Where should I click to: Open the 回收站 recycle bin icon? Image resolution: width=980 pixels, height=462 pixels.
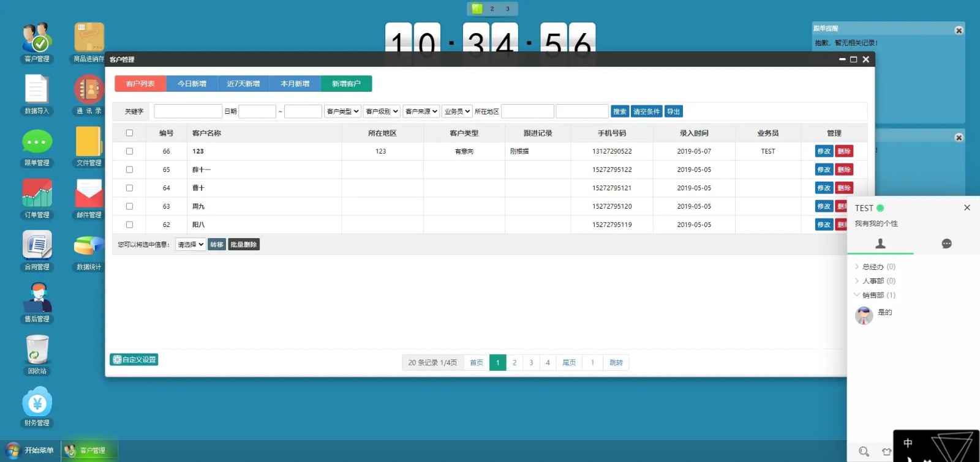coord(37,350)
